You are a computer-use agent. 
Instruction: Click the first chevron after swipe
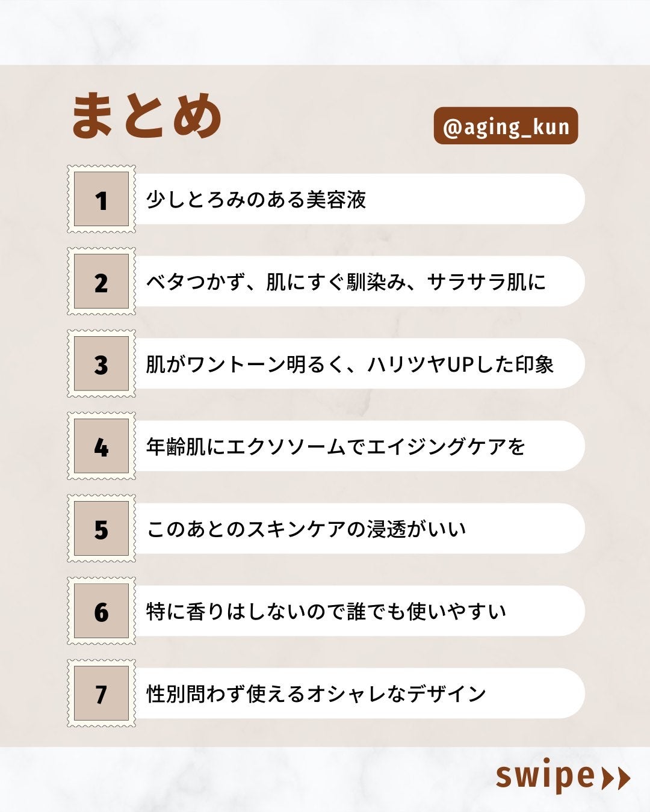coord(608,778)
